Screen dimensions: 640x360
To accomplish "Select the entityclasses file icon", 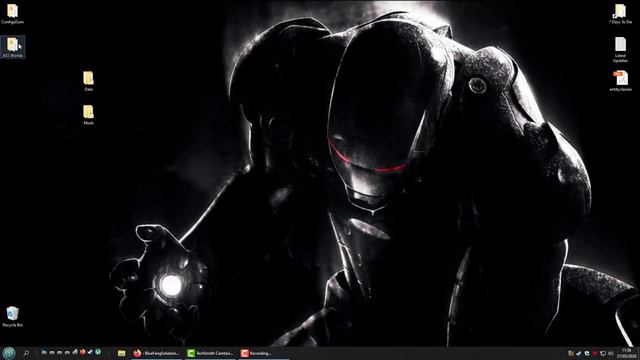I will pyautogui.click(x=620, y=81).
